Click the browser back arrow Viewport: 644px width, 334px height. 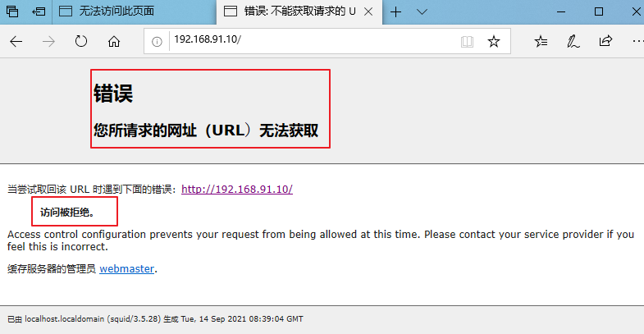(x=16, y=42)
